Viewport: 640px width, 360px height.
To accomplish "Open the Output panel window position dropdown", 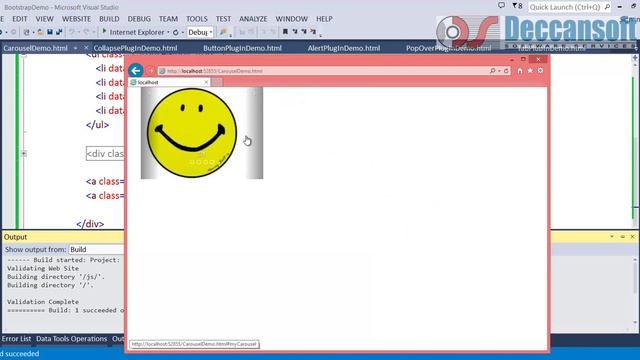I will [612, 236].
